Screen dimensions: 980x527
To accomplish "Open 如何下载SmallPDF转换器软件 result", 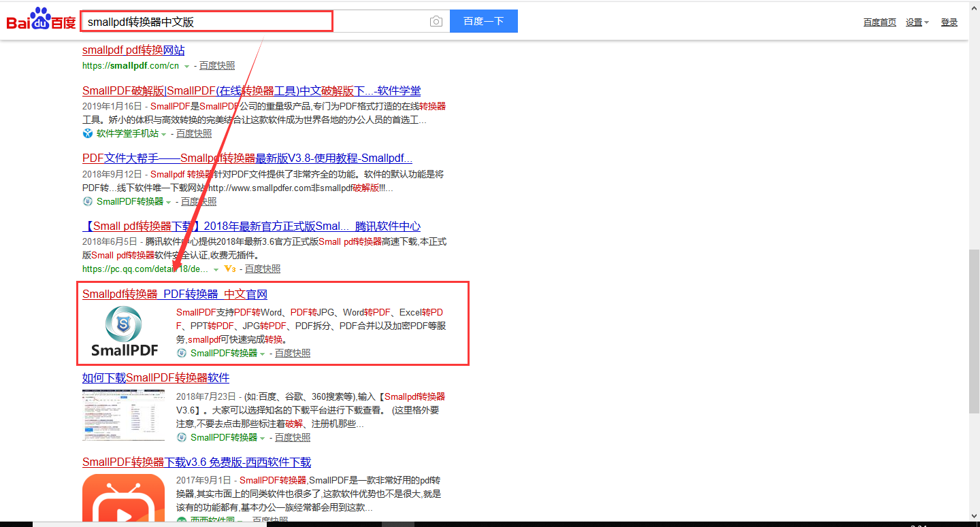I will click(156, 378).
